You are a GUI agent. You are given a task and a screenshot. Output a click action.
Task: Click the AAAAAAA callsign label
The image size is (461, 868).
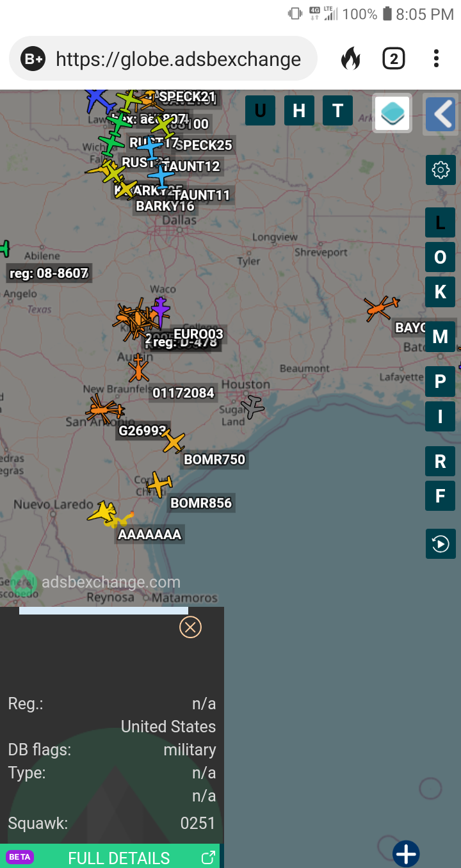(150, 534)
